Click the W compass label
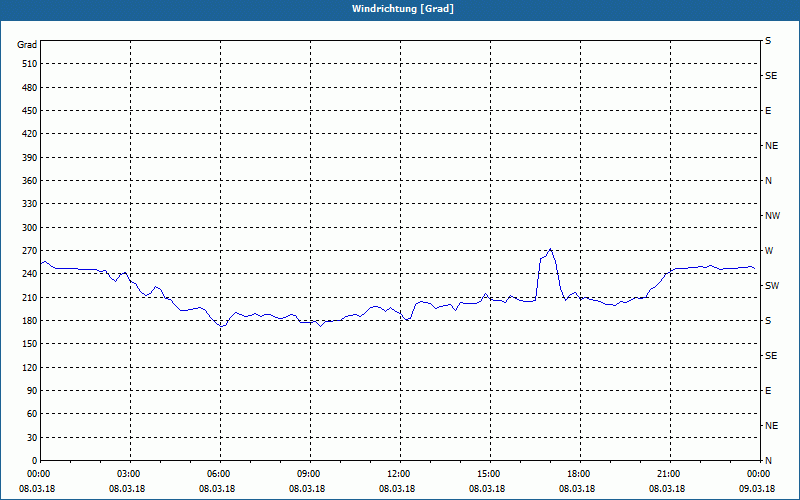Screen dimensions: 800x500 tap(769, 251)
